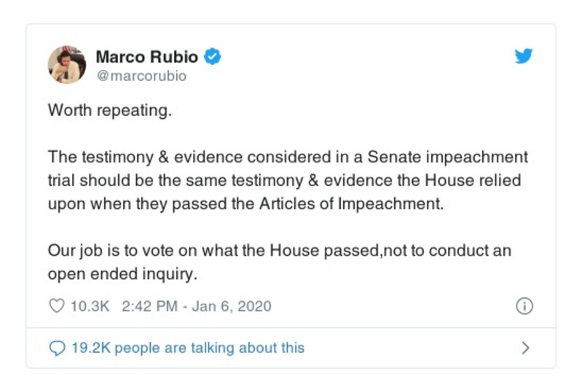Click the 10.3K likes count

coord(90,306)
